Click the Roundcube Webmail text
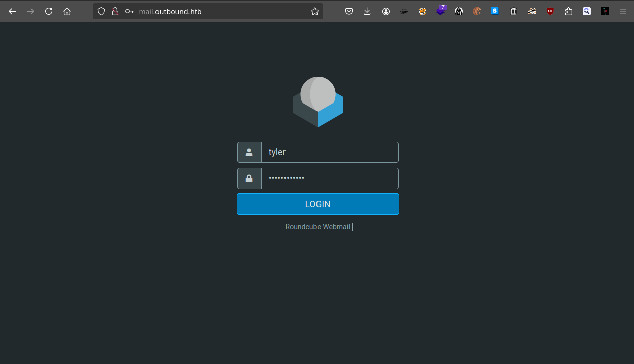Screen dimensions: 634x364 tap(318, 227)
